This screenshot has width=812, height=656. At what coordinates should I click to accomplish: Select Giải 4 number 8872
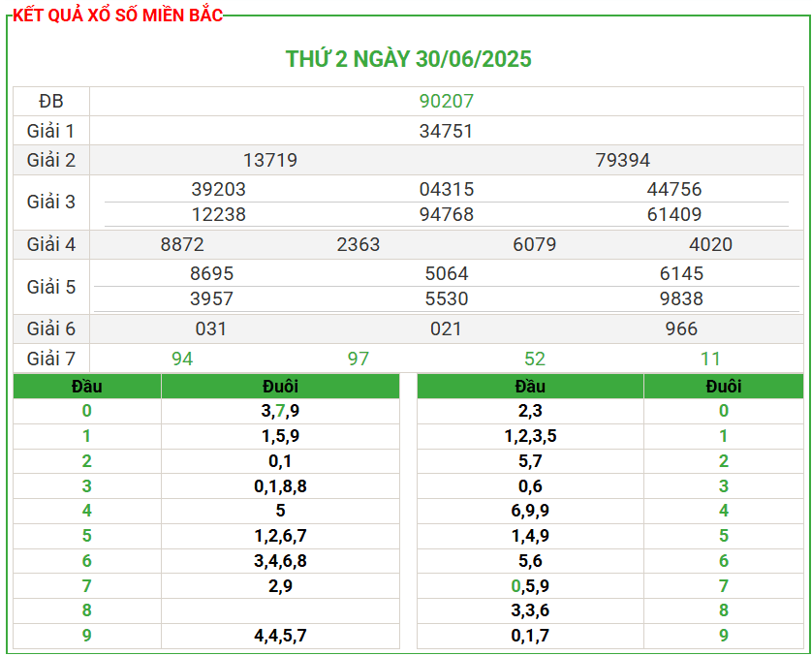(182, 244)
